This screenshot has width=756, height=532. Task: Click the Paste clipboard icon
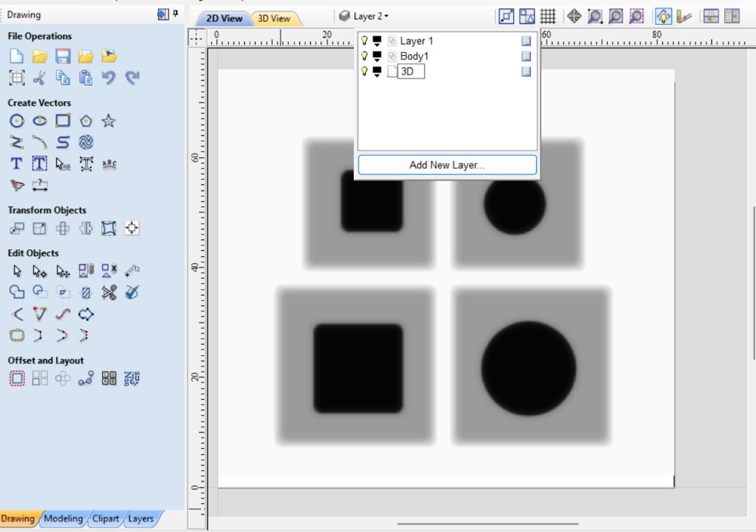tap(86, 78)
